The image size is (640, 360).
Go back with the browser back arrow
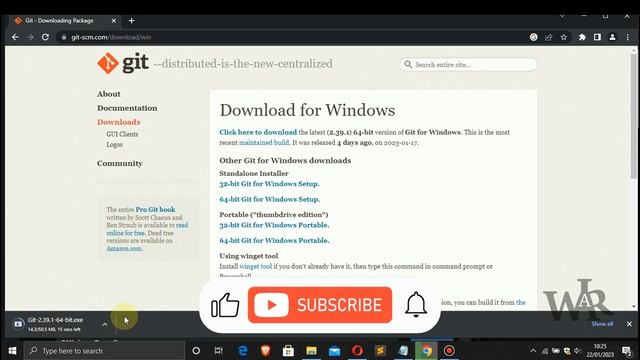[x=15, y=37]
